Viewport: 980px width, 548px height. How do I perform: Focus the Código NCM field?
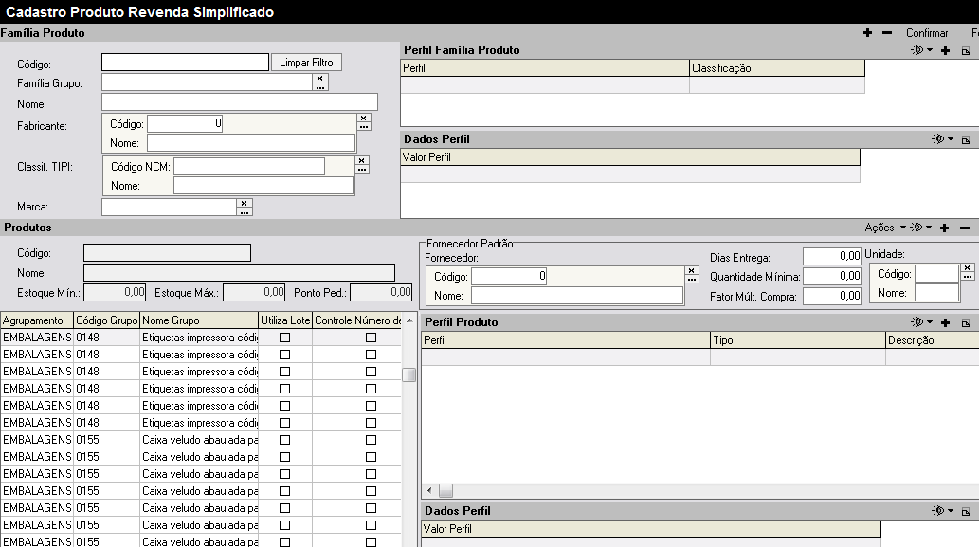click(x=249, y=167)
